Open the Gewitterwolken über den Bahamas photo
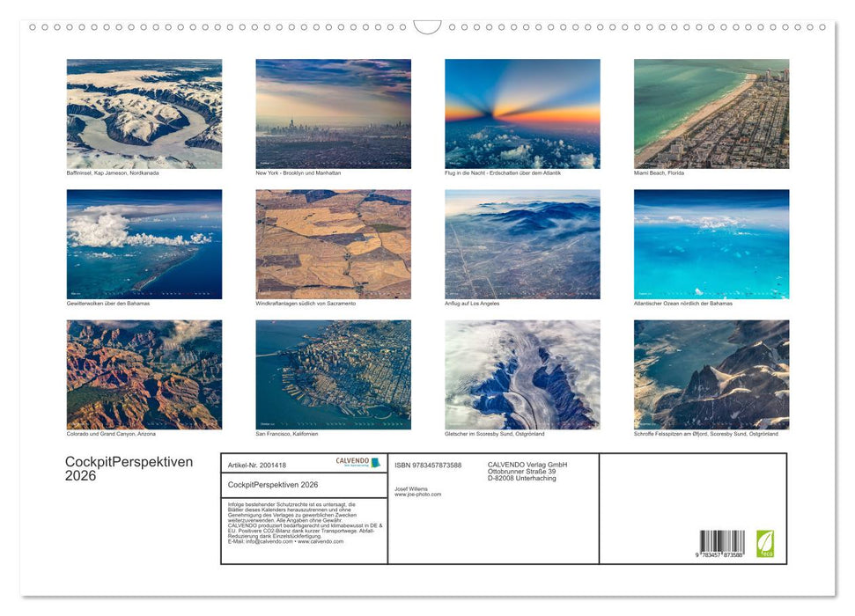Viewport: 855px width, 616px height. 144,244
